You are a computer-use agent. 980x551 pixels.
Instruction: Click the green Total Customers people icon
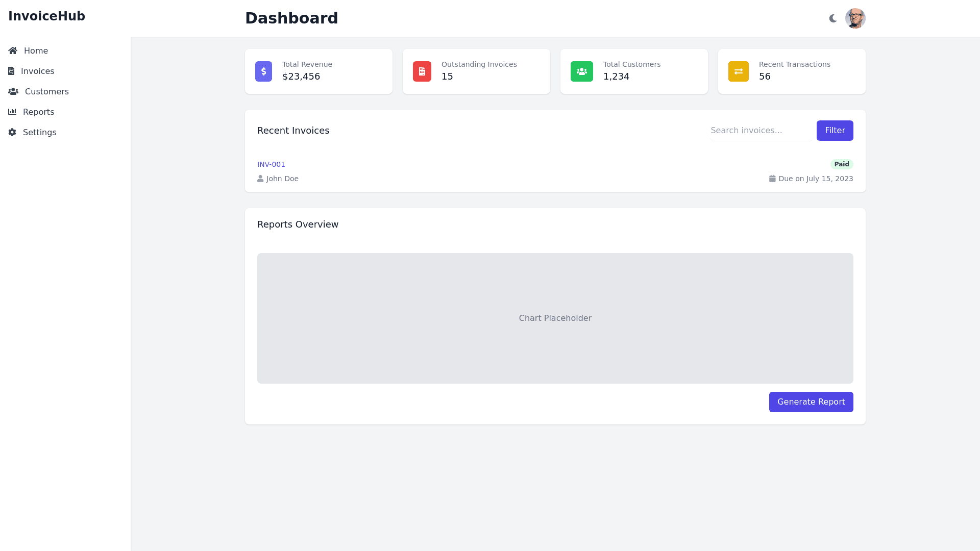pyautogui.click(x=581, y=71)
